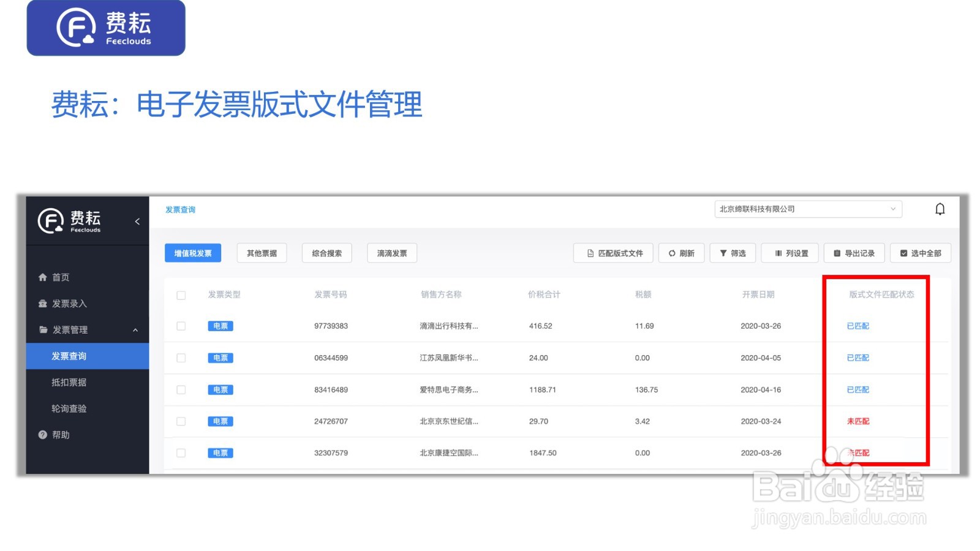This screenshot has width=980, height=551.
Task: Click the 税额 column header
Action: point(643,295)
